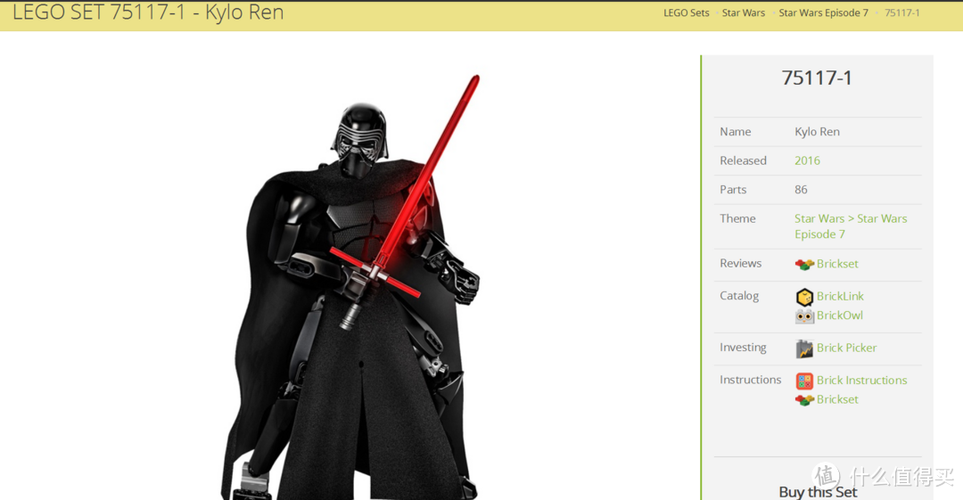Open the BrickLink catalog link
Viewport: 963px width, 500px height.
pyautogui.click(x=839, y=297)
